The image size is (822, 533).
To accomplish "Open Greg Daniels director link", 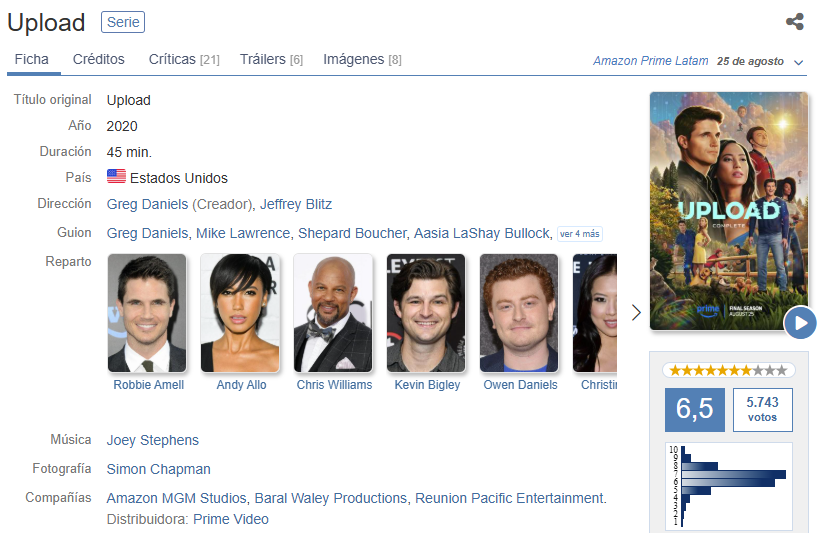I will 147,204.
